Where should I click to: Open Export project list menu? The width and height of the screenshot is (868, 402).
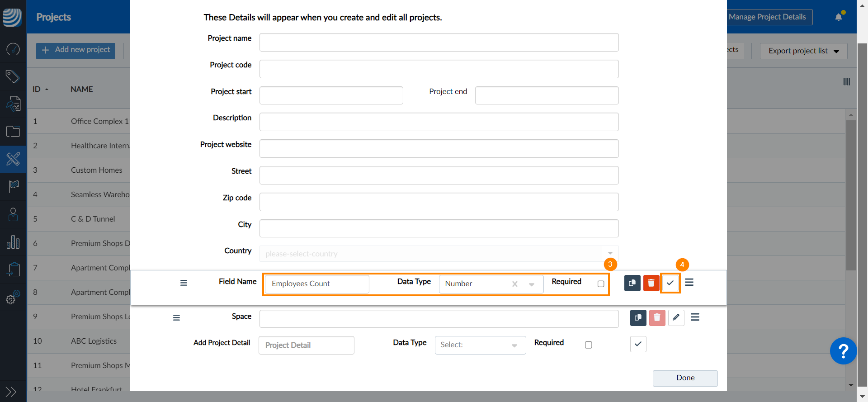point(803,51)
